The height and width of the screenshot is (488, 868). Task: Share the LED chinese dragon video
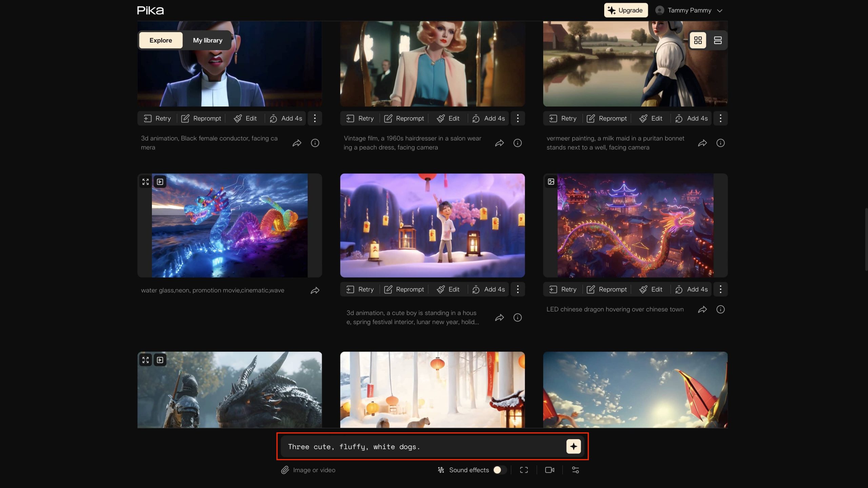[x=702, y=309]
